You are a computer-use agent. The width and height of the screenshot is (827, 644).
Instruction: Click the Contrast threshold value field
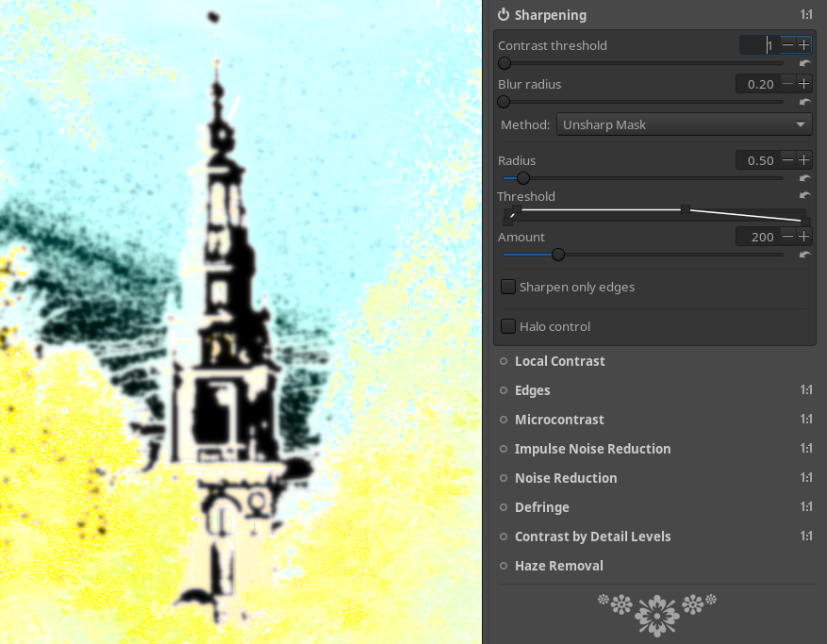tap(759, 45)
